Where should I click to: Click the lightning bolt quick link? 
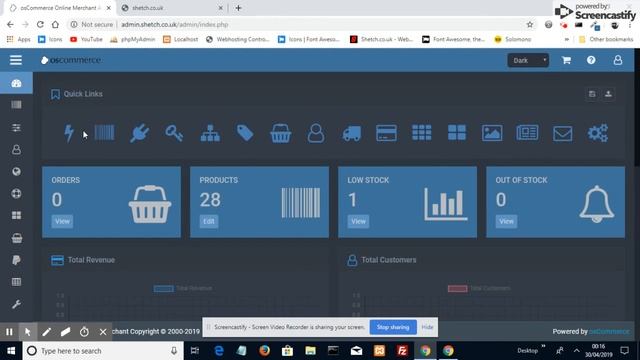pyautogui.click(x=69, y=133)
